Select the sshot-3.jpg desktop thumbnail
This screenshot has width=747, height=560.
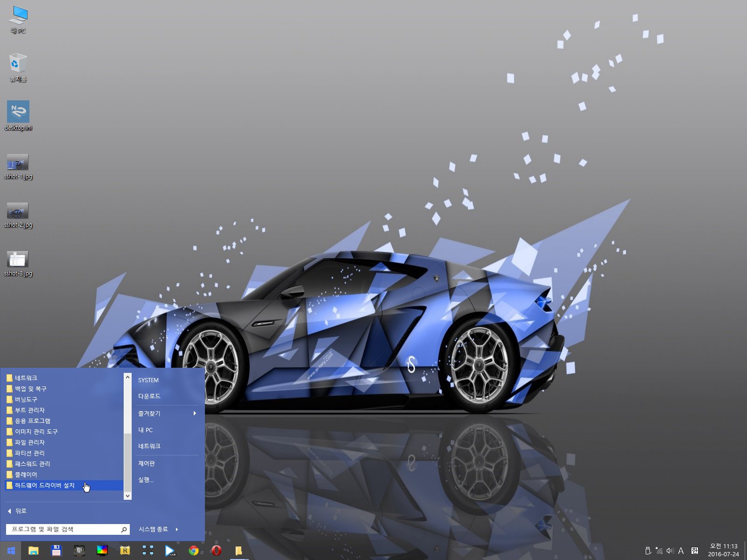18,263
